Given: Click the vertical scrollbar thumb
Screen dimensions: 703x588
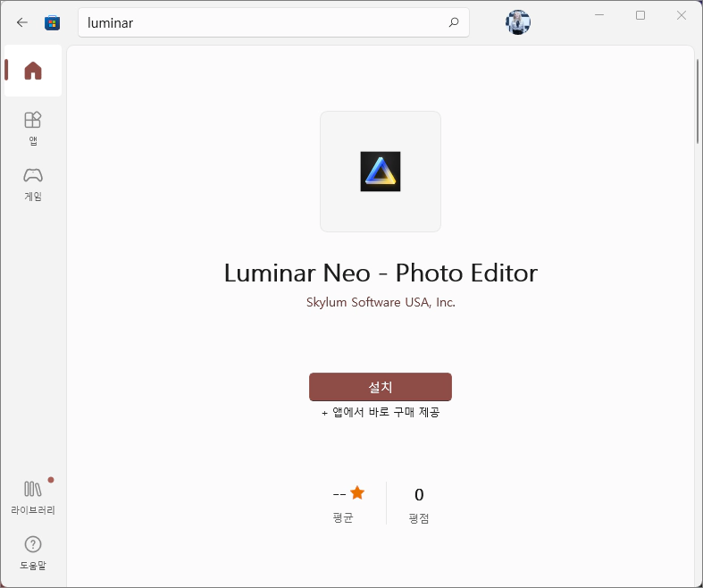Looking at the screenshot, I should click(698, 101).
